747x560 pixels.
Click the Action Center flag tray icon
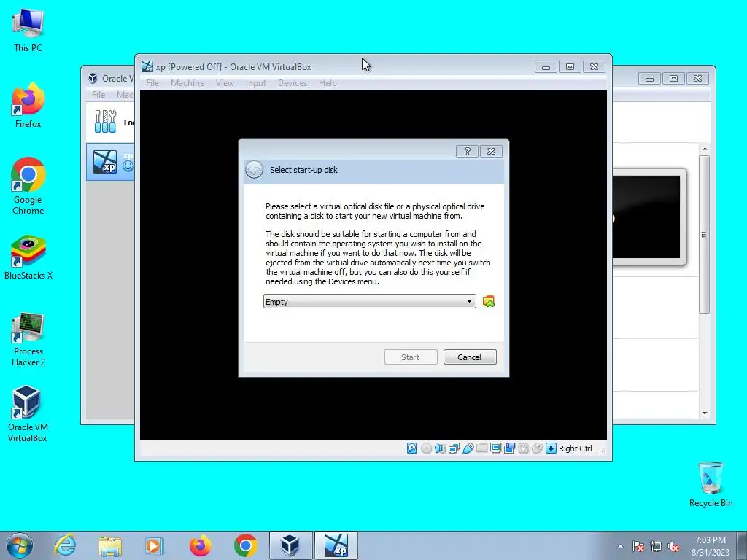pos(638,546)
